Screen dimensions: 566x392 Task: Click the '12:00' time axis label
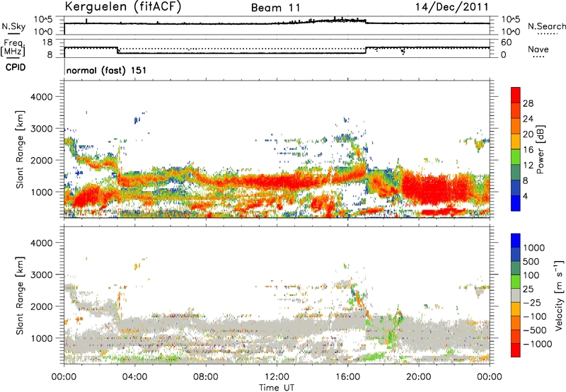click(277, 377)
